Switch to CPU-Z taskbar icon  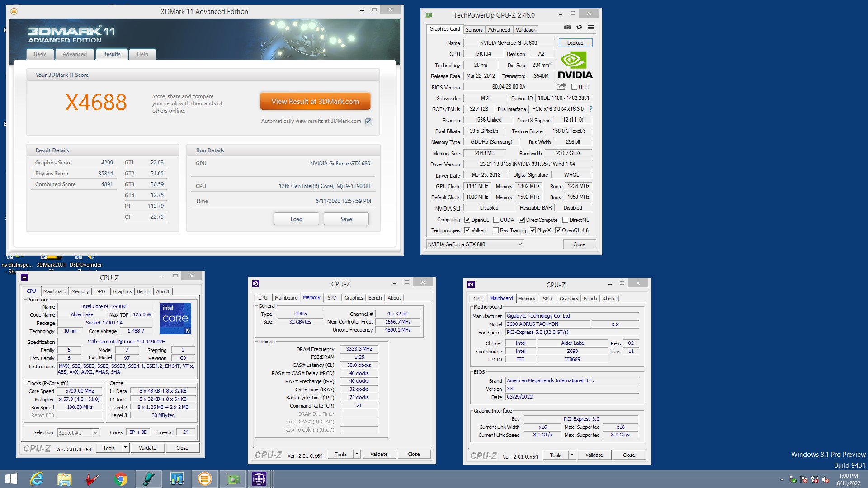tap(259, 479)
